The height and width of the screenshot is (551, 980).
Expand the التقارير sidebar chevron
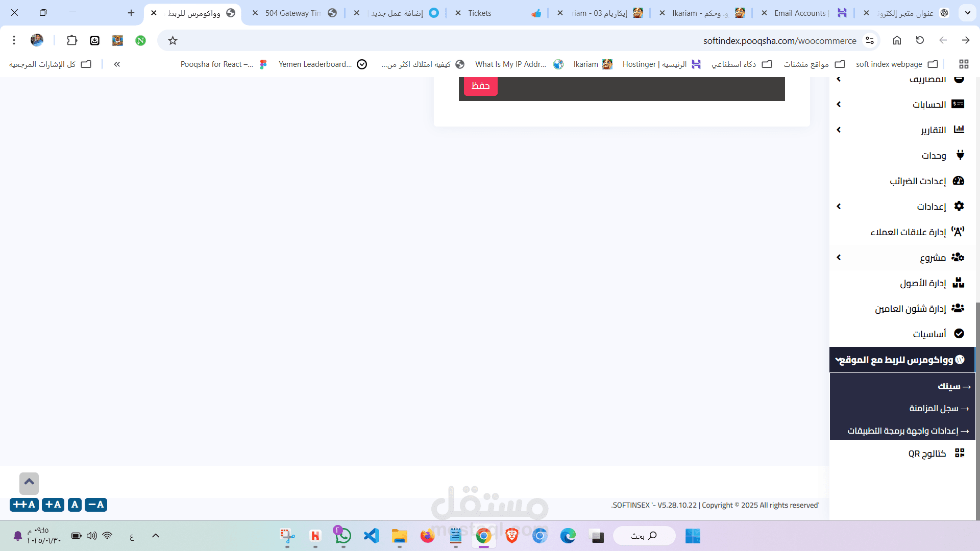pos(839,130)
